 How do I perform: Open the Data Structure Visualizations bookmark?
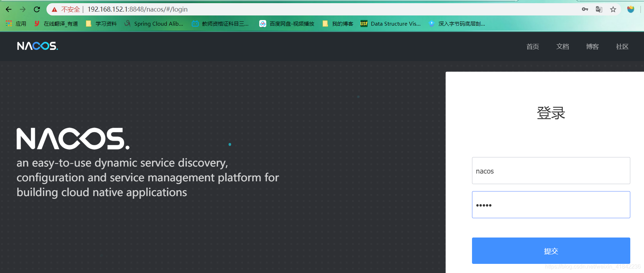coord(391,24)
